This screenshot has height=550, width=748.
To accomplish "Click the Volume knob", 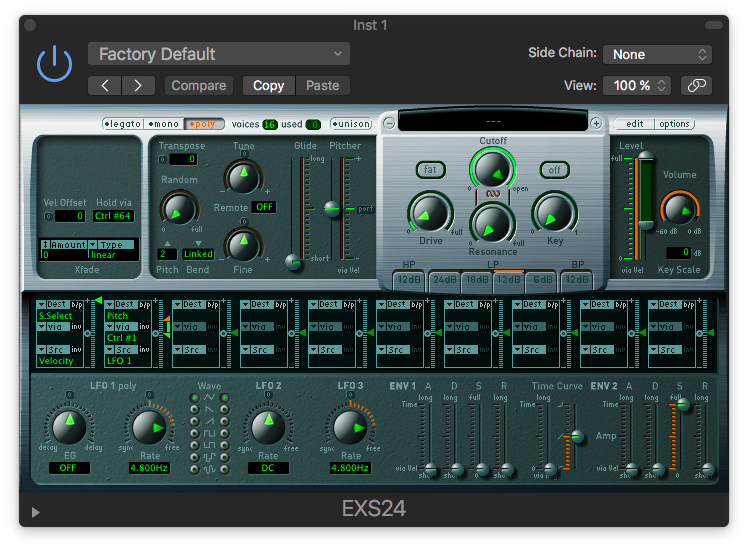I will (679, 208).
